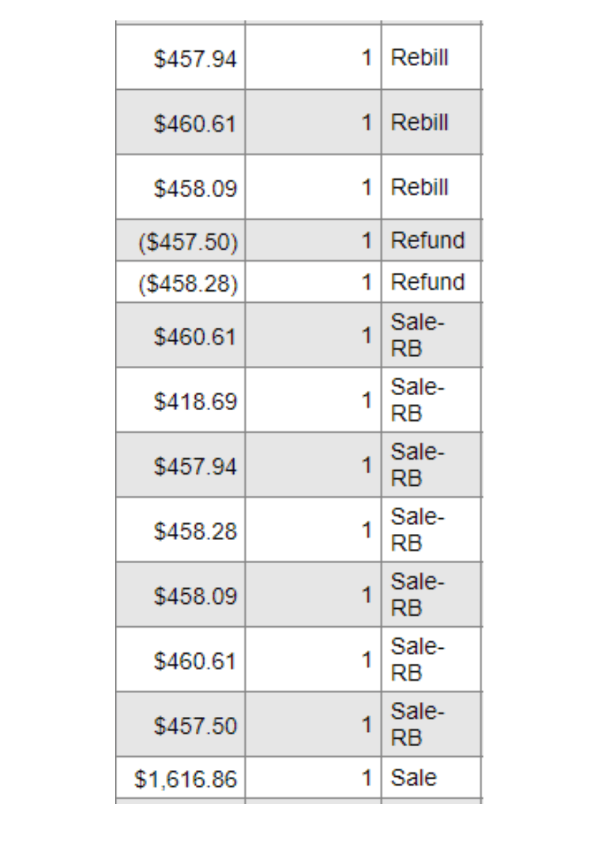Click the ($458.28) refund amount
The width and height of the screenshot is (616, 857).
[188, 282]
